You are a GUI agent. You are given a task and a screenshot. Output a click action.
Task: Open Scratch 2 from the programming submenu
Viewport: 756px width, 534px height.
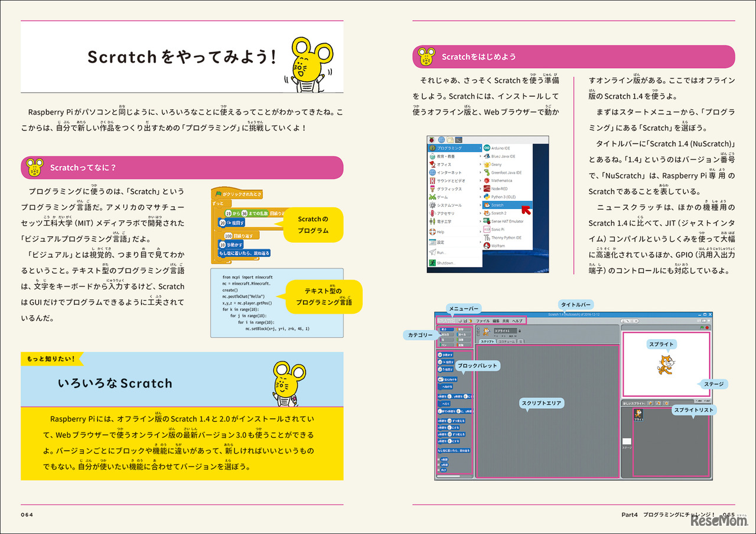507,213
